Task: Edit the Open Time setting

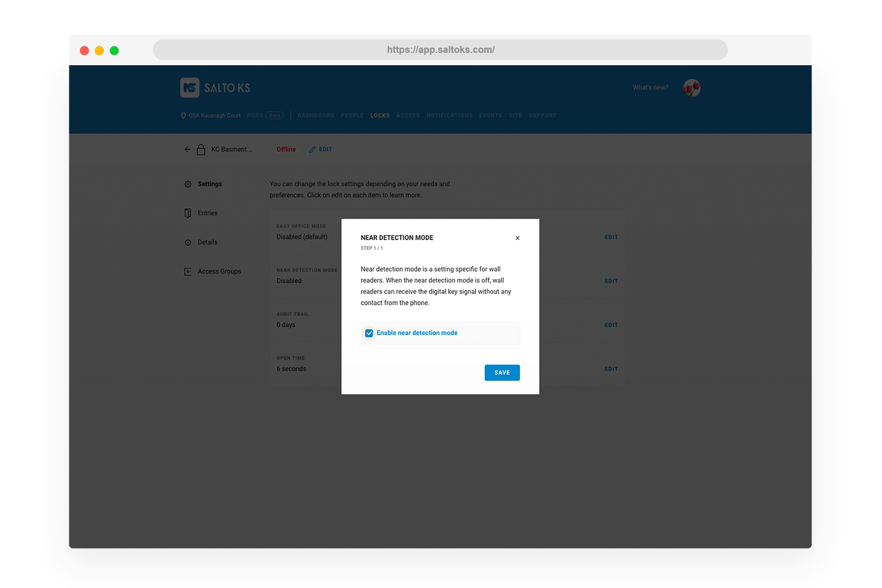Action: point(611,369)
